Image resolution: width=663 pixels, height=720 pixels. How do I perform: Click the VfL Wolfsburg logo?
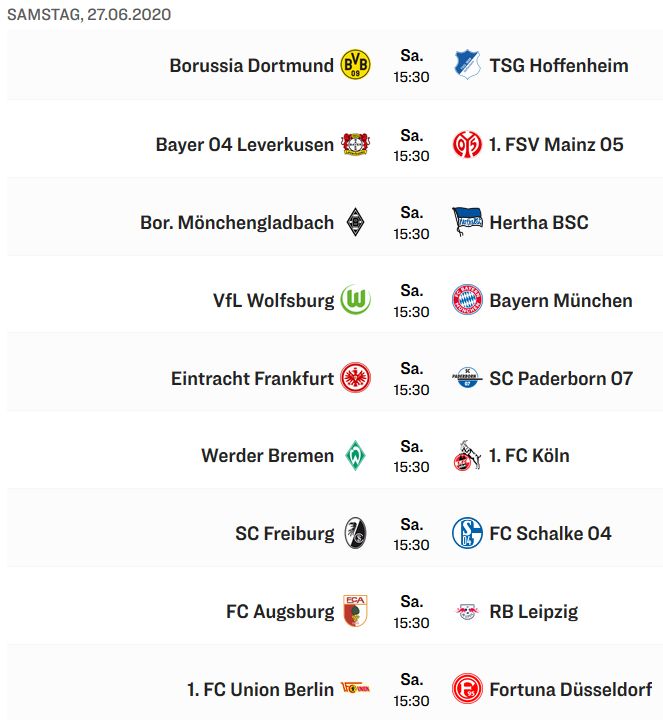tap(355, 300)
